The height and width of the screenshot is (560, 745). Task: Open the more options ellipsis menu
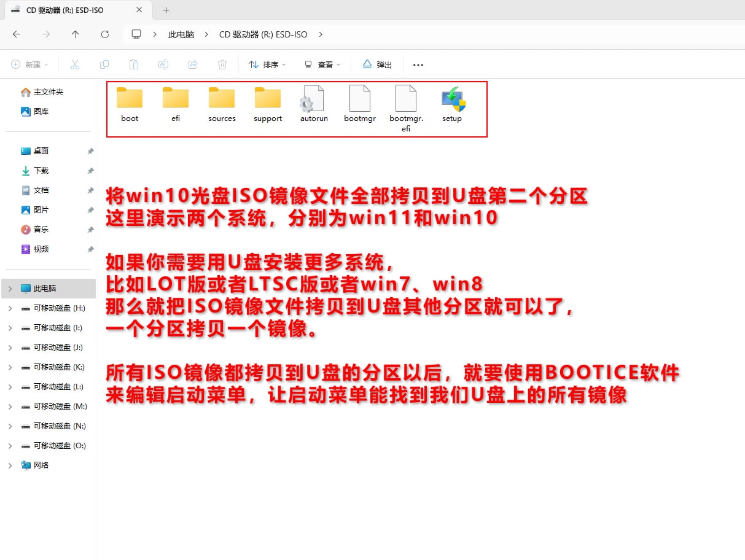418,64
